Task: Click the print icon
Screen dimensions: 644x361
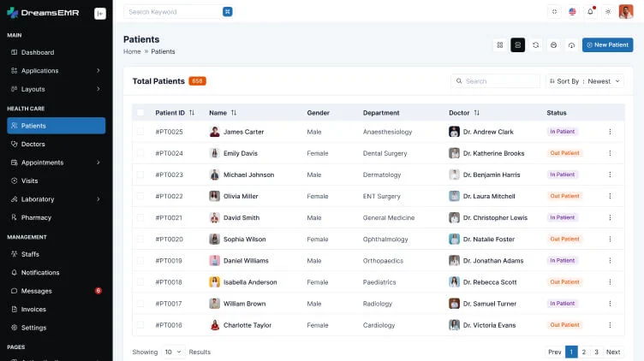Action: tap(554, 44)
